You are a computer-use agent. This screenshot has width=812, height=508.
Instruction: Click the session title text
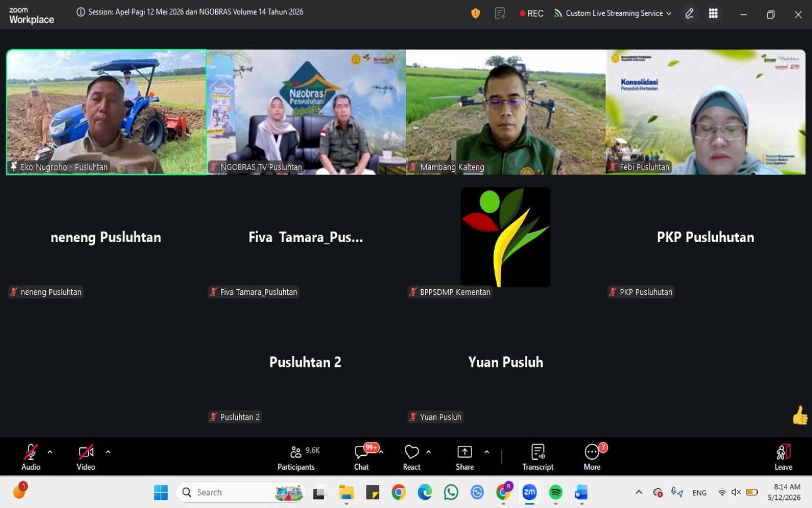pos(196,12)
